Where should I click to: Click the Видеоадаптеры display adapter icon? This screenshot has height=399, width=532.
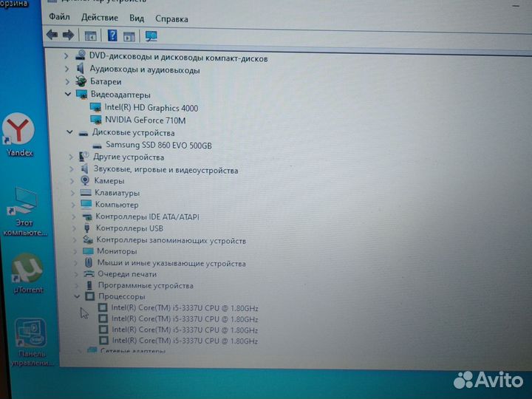coord(82,94)
